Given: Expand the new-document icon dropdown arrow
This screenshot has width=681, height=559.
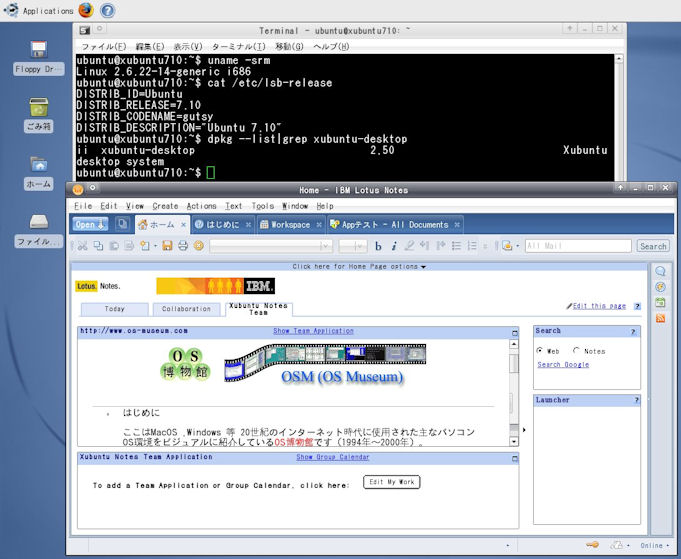Looking at the screenshot, I should click(155, 246).
